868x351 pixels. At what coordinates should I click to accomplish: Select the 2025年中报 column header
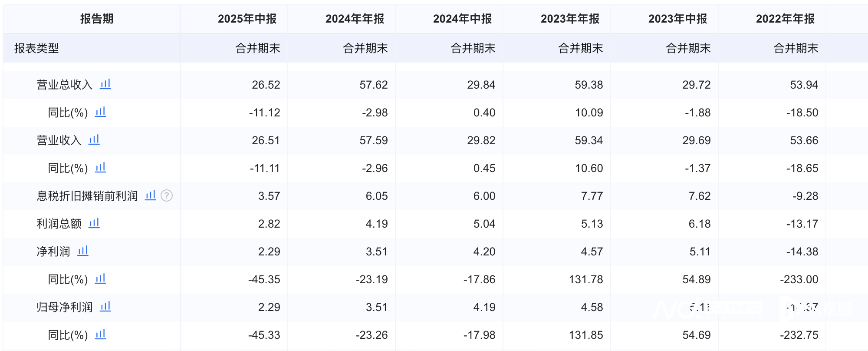coord(247,19)
